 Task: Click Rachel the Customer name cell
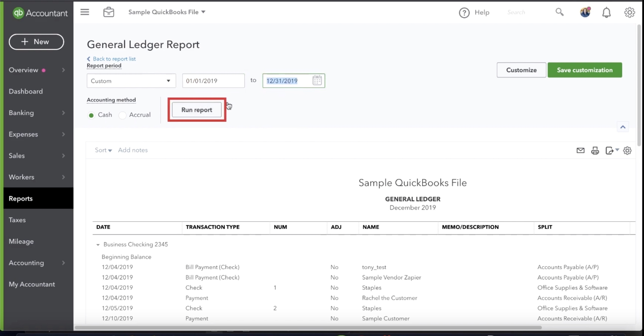389,298
